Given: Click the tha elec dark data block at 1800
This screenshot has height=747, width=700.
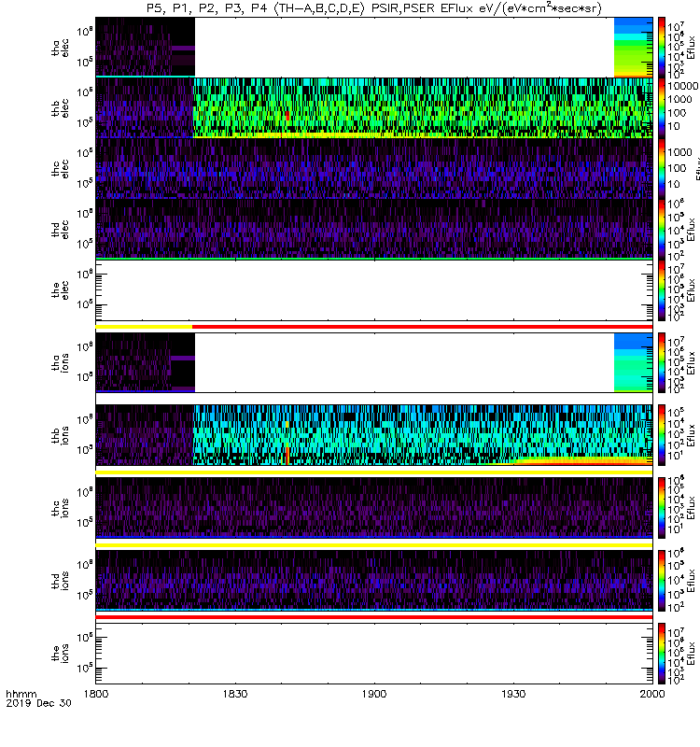Looking at the screenshot, I should [146, 47].
